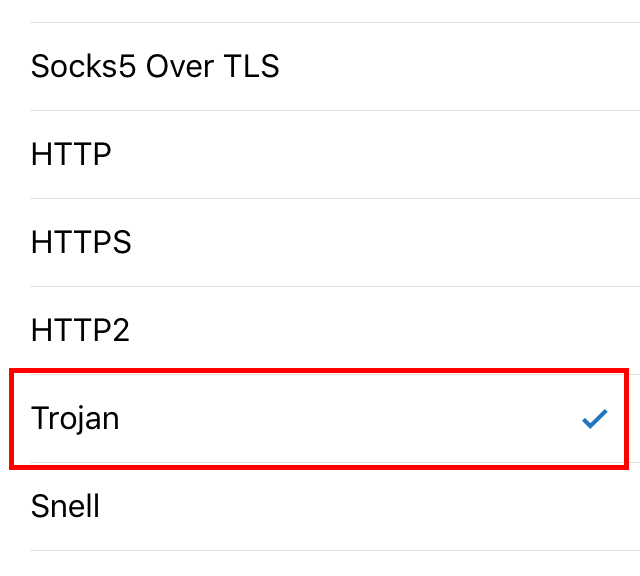The image size is (640, 576).
Task: Click the option just above Trojan
Action: [x=320, y=330]
